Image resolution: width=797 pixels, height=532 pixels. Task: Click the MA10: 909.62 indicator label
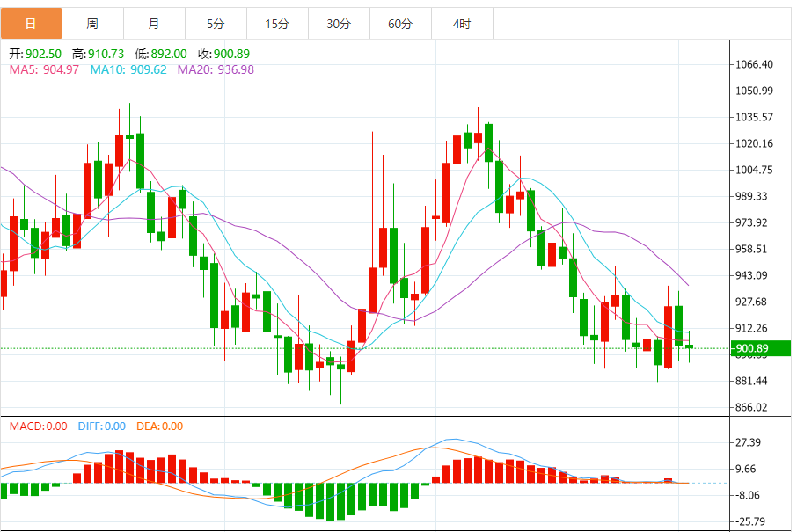[128, 69]
